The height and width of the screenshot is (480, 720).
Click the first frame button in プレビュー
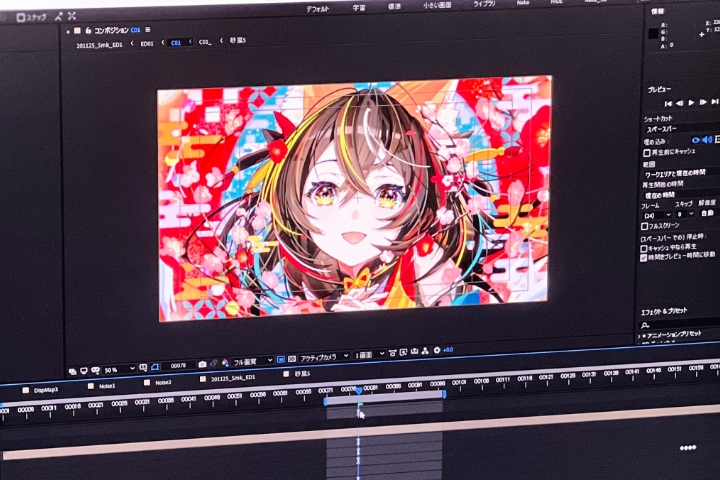(669, 104)
